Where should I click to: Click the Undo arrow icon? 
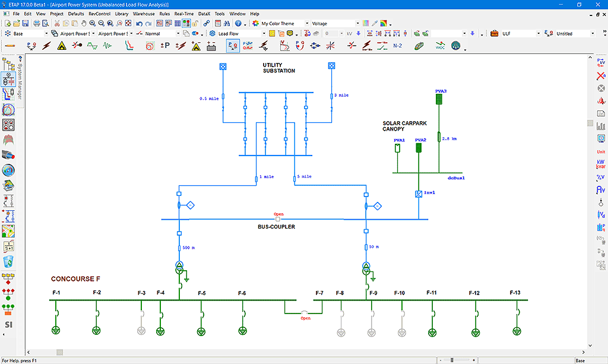click(x=139, y=23)
